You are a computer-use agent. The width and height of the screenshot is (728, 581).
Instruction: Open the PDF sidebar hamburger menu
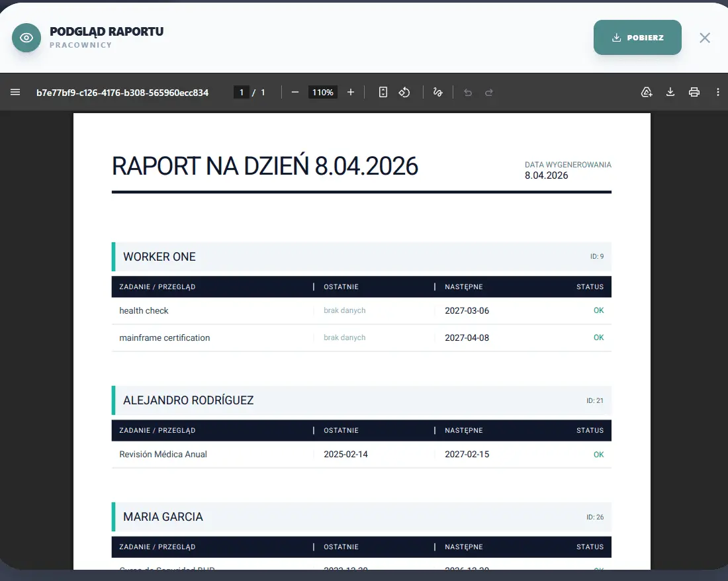15,92
